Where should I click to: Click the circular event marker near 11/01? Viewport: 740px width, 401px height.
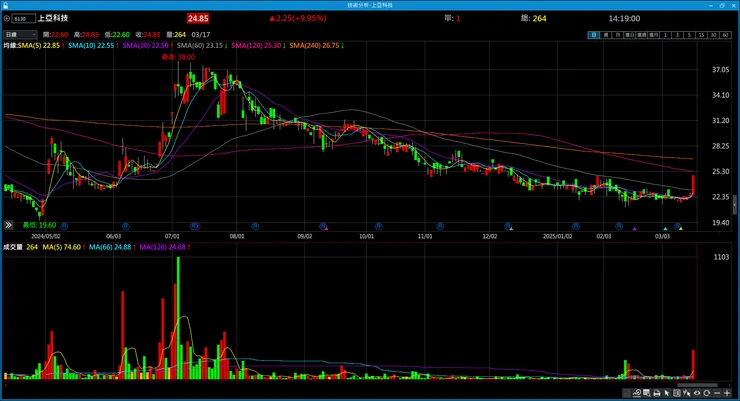point(440,226)
